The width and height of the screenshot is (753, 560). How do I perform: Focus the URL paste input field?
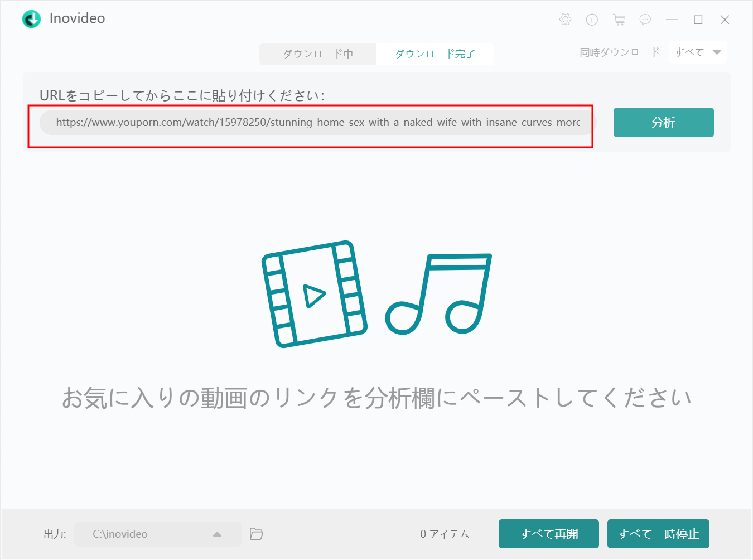(318, 122)
